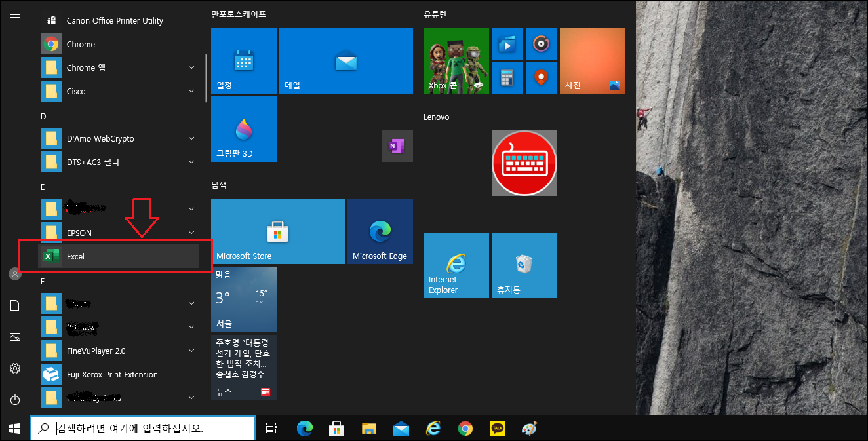The height and width of the screenshot is (441, 868).
Task: Open the Movies & TV tile
Action: click(507, 44)
